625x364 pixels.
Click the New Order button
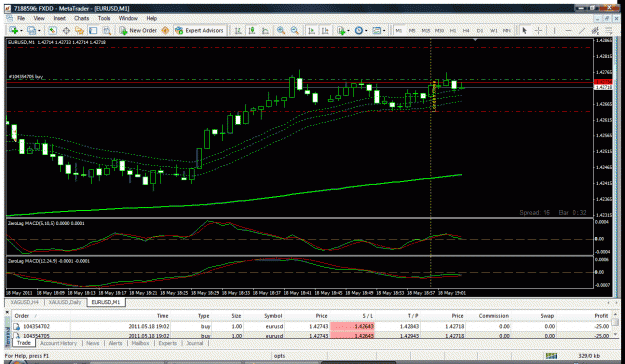[138, 30]
